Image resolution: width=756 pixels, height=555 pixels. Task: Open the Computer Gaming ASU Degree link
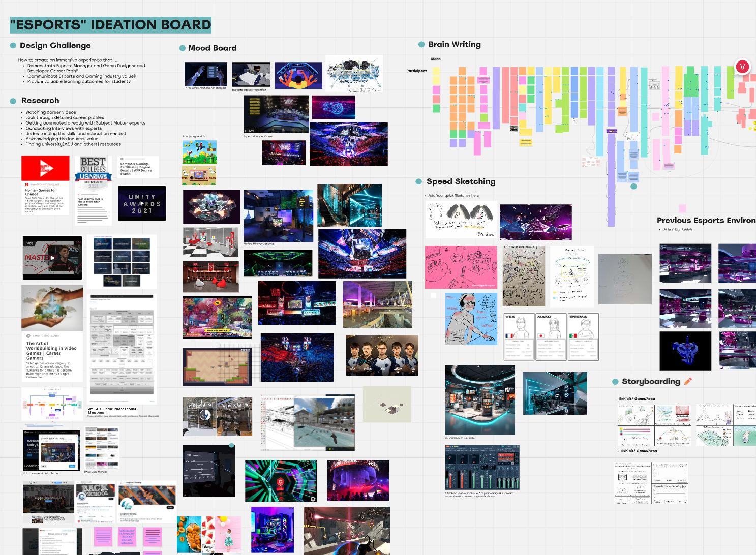click(x=136, y=169)
